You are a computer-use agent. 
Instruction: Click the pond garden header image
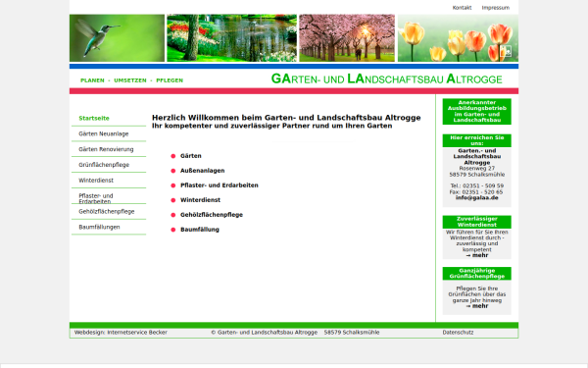click(231, 38)
